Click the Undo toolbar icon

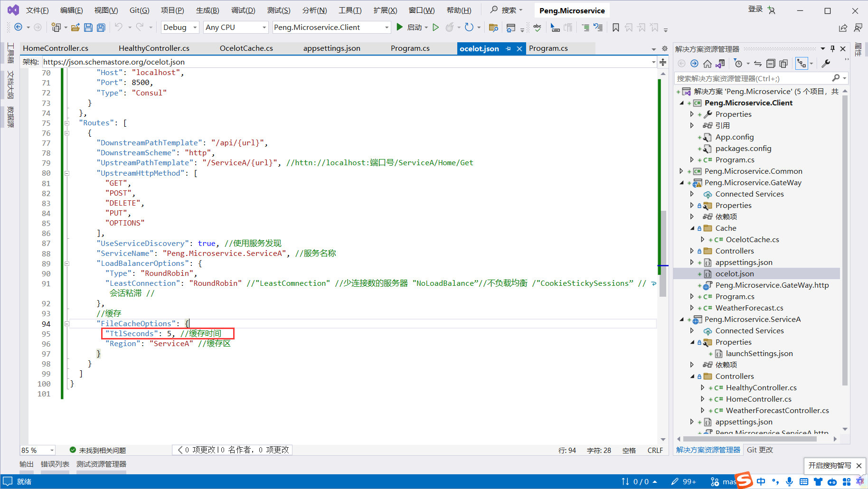click(119, 27)
